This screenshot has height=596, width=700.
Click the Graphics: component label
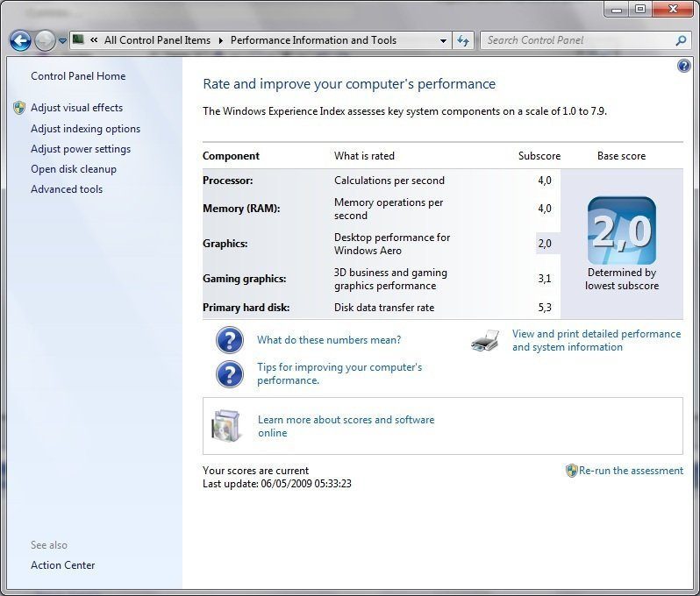coord(225,243)
